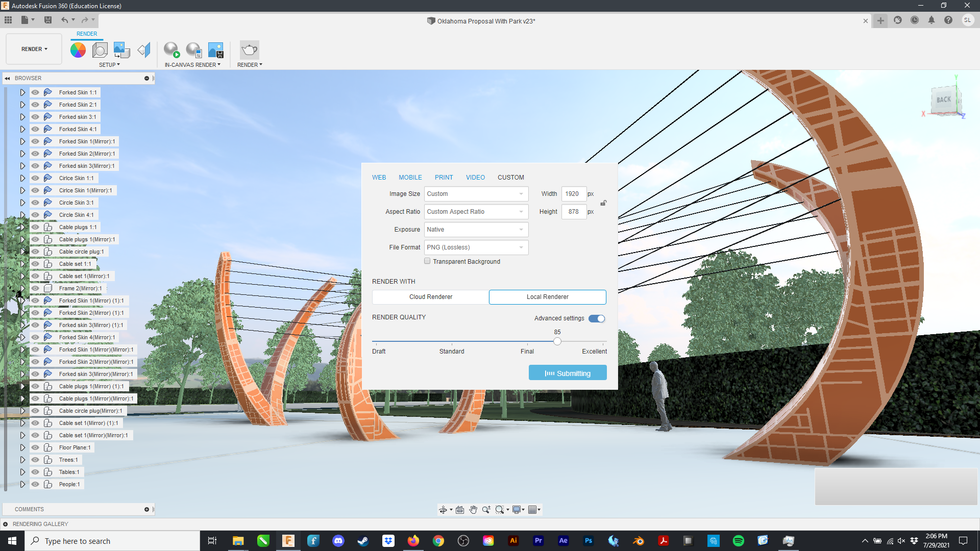
Task: Open Grid and Snaps settings
Action: coord(533,510)
